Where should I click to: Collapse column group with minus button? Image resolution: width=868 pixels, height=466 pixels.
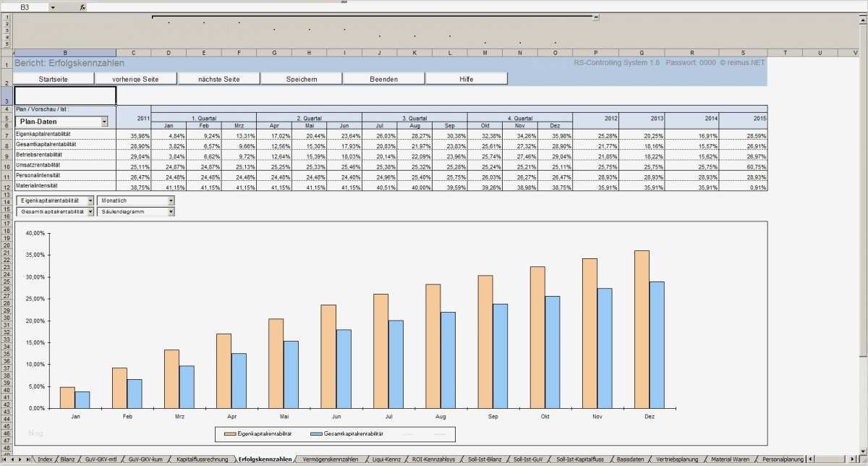point(596,17)
